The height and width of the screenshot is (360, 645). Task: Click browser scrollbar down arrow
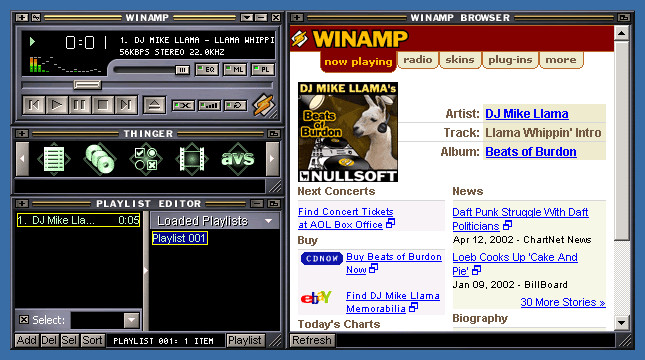click(x=622, y=323)
